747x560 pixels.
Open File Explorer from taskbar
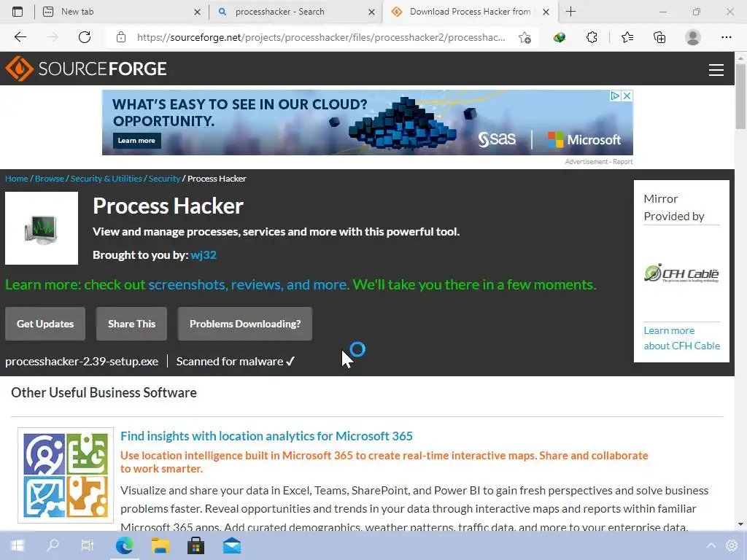pyautogui.click(x=160, y=545)
